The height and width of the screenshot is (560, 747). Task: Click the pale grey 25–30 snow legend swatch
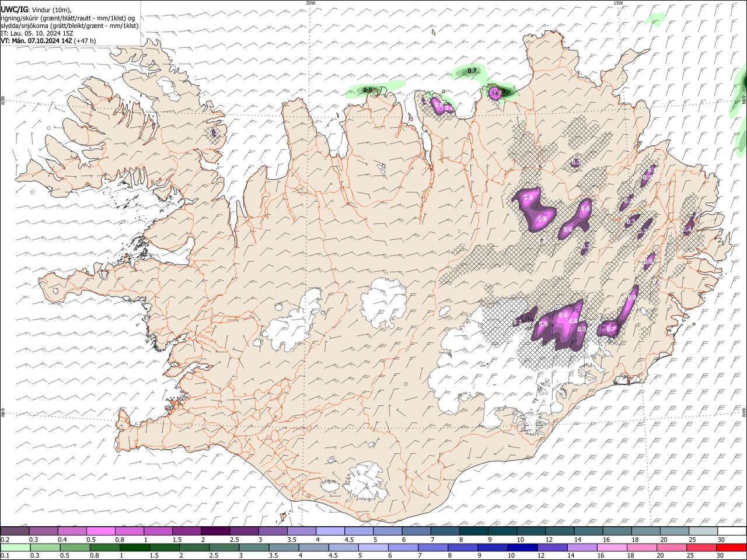(704, 531)
